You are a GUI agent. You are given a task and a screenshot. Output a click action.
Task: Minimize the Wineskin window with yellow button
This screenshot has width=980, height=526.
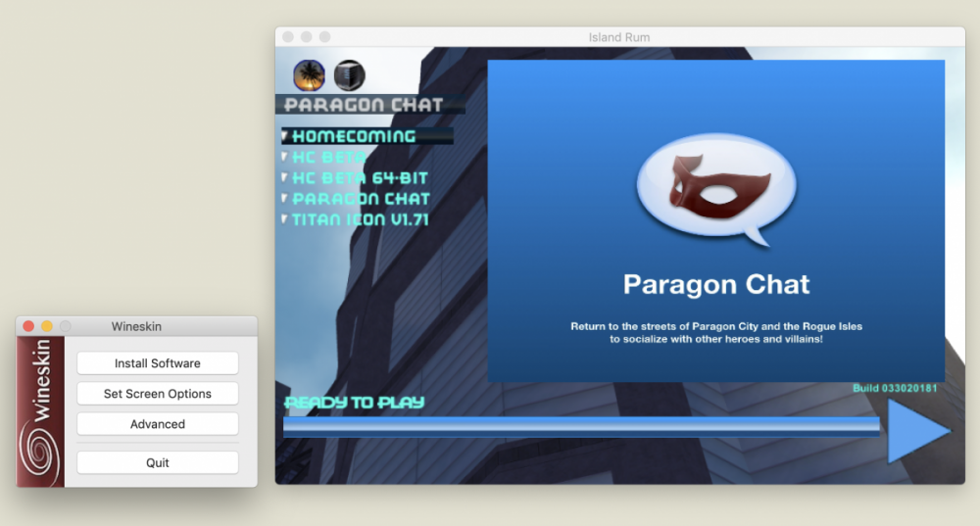click(x=47, y=326)
